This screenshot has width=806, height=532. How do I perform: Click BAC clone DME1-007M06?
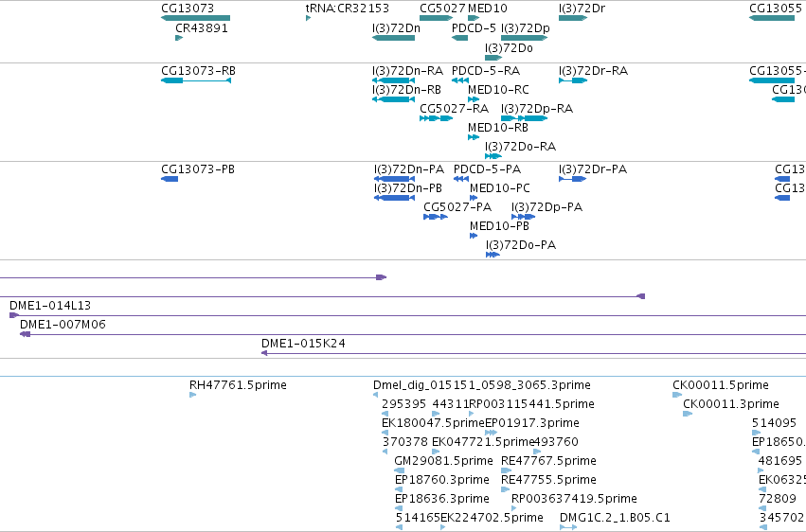pyautogui.click(x=413, y=334)
